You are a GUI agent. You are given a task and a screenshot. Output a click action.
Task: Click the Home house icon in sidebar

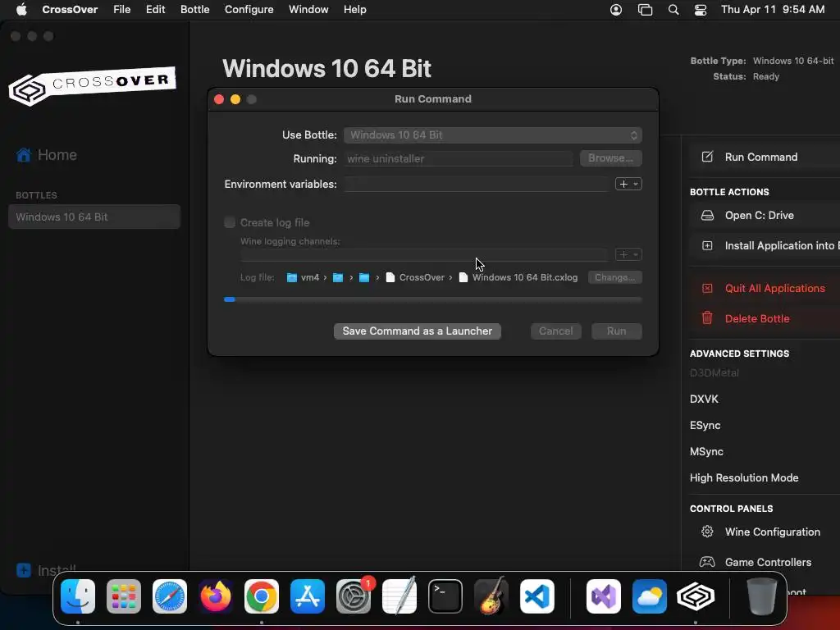[x=24, y=155]
